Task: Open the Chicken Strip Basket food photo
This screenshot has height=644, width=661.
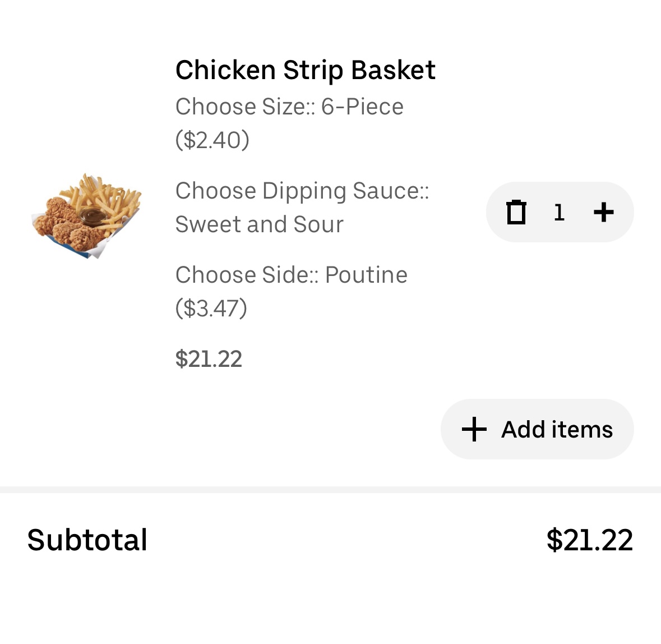Action: coord(87,216)
